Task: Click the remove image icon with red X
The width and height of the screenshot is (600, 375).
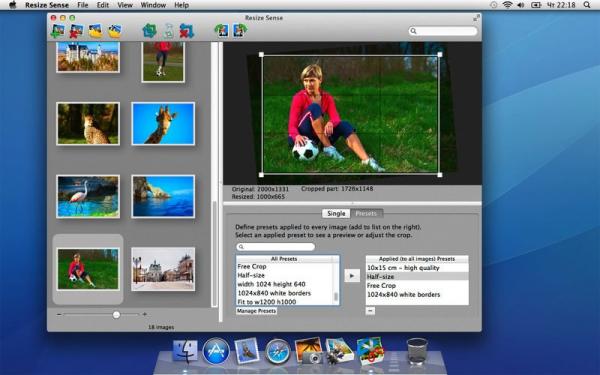Action: pyautogui.click(x=76, y=31)
